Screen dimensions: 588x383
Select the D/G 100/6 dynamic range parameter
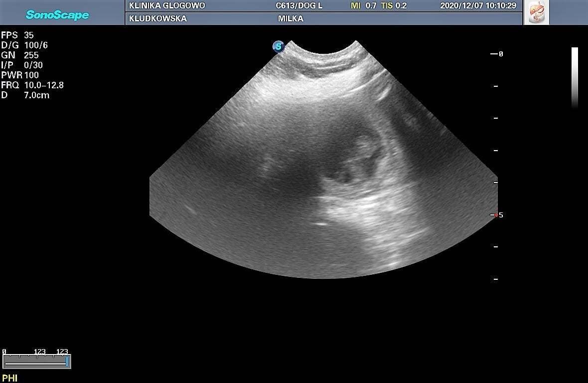click(x=24, y=45)
